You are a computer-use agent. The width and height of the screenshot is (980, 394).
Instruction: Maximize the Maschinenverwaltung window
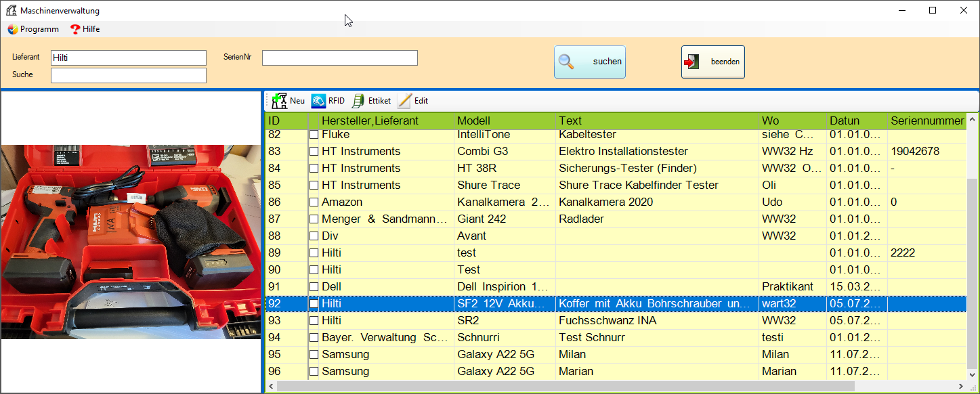[x=933, y=10]
